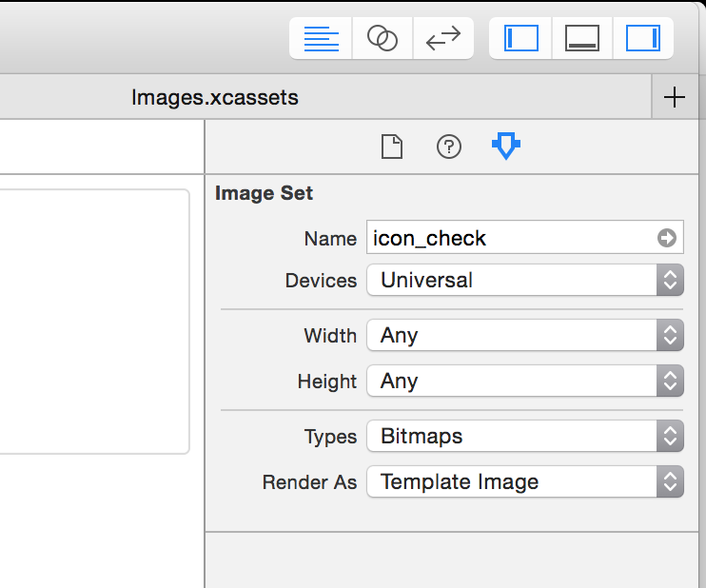Click the Image Set heading
This screenshot has height=588, width=706.
(x=264, y=193)
